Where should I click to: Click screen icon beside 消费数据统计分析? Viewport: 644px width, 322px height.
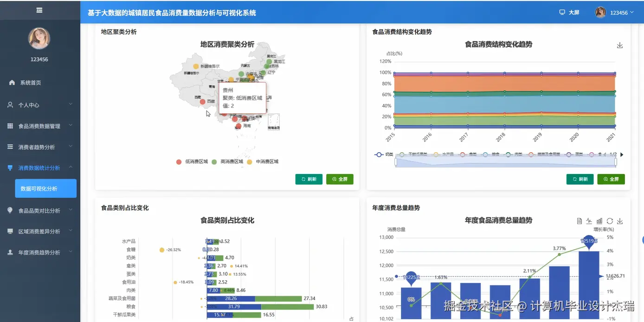10,168
